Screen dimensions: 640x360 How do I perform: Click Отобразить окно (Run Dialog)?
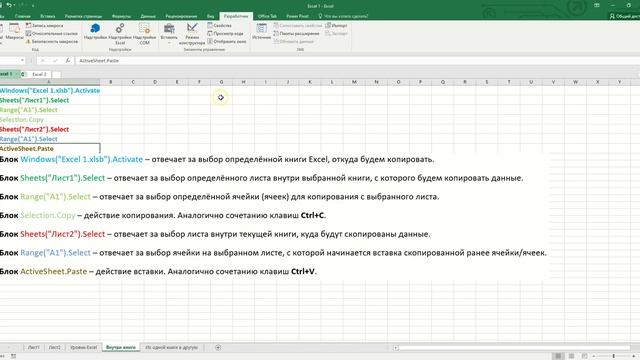click(227, 42)
